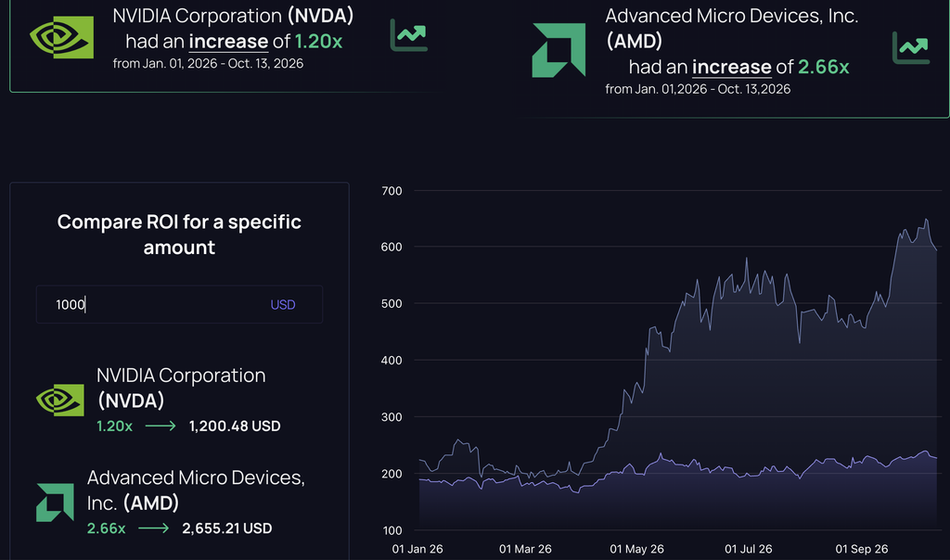Click the 600 y-axis label
950x560 pixels.
click(x=392, y=247)
